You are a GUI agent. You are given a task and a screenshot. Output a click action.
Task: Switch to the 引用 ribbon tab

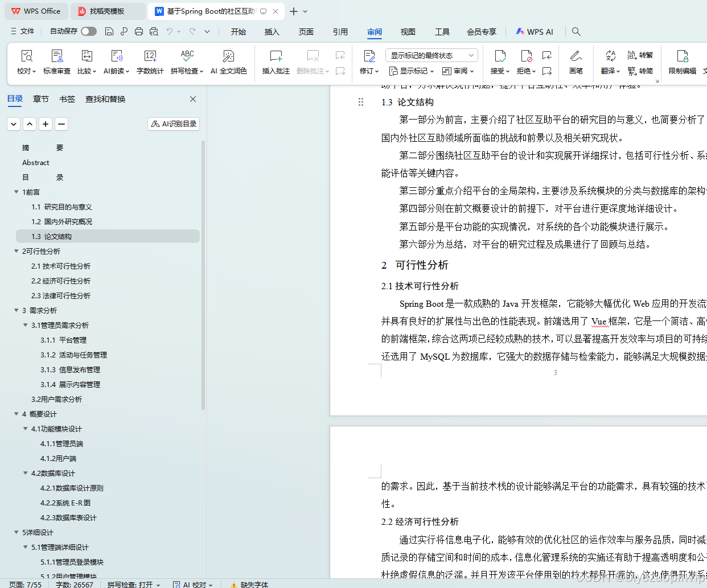tap(340, 32)
